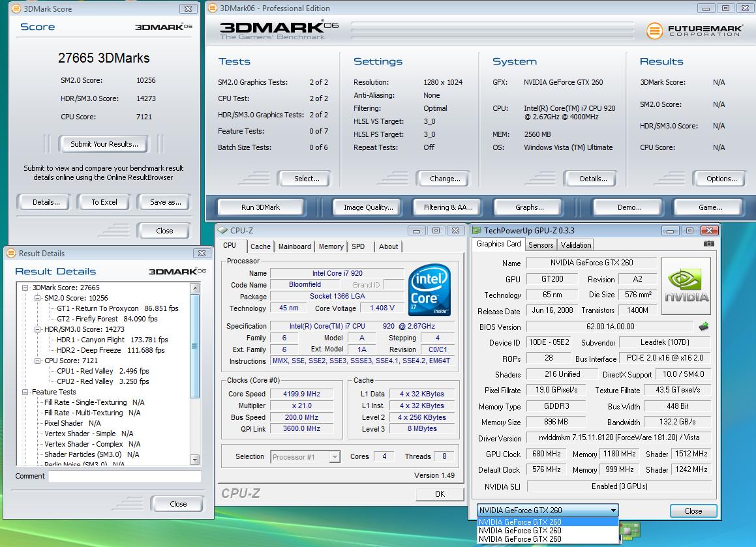Screen dimensions: 756x547
Task: Click the BIOS save chip icon in GPU-Z
Action: click(703, 327)
